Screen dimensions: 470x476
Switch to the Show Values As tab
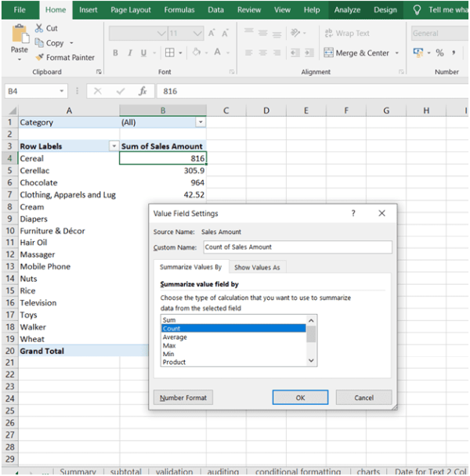click(257, 268)
